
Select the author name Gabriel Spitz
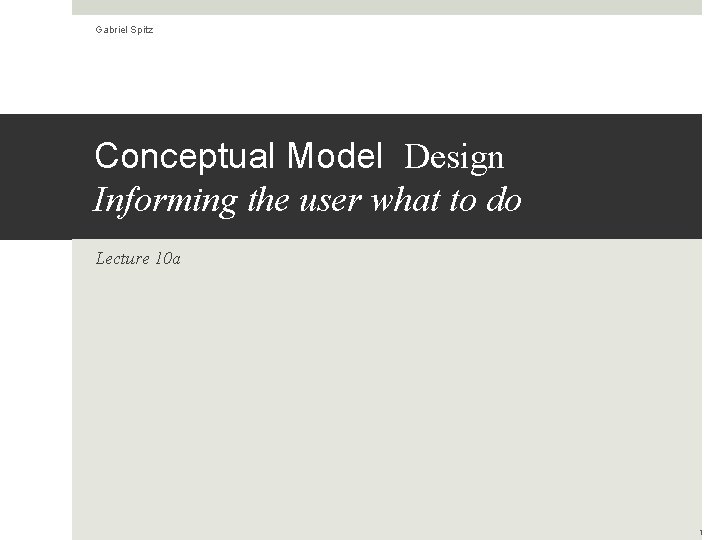tap(124, 30)
